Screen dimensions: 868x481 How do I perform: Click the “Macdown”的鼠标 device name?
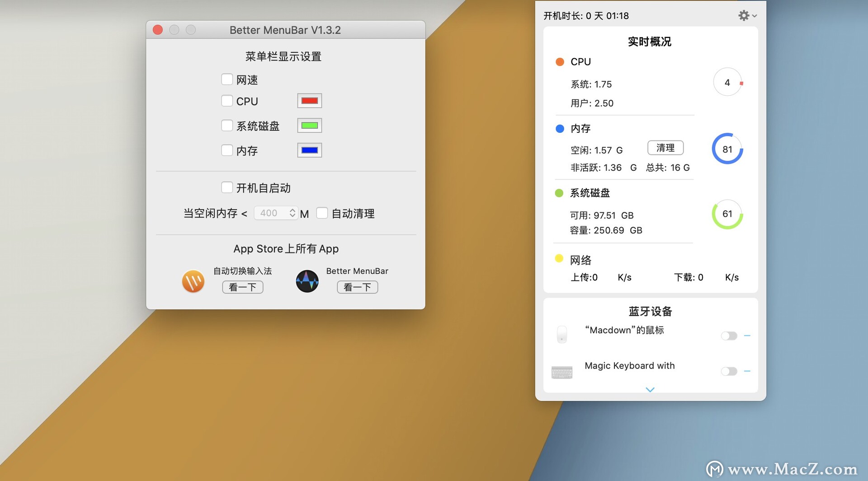(x=624, y=330)
